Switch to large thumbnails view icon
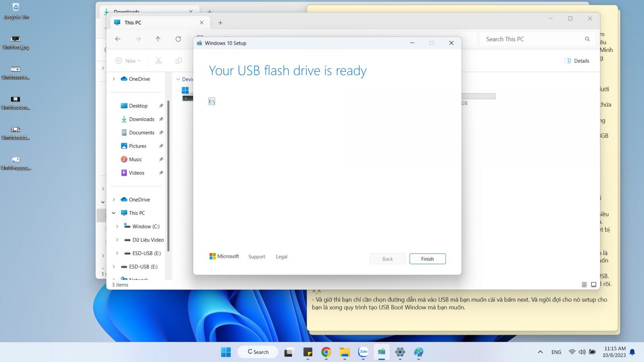The width and height of the screenshot is (644, 362). [x=594, y=285]
